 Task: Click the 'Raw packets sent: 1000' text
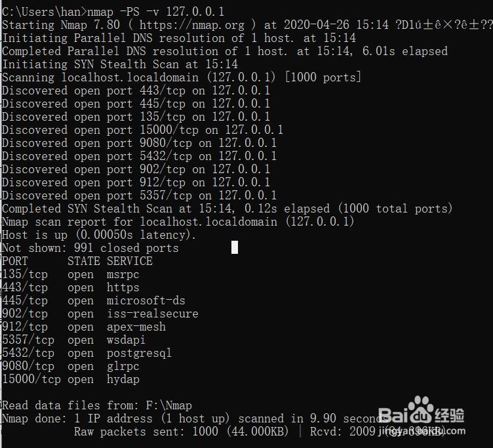click(146, 432)
